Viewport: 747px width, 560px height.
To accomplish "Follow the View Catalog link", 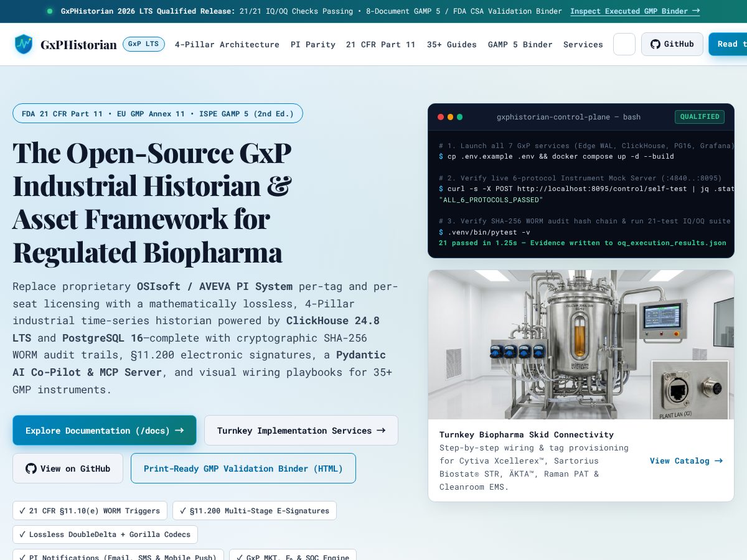I will (686, 460).
